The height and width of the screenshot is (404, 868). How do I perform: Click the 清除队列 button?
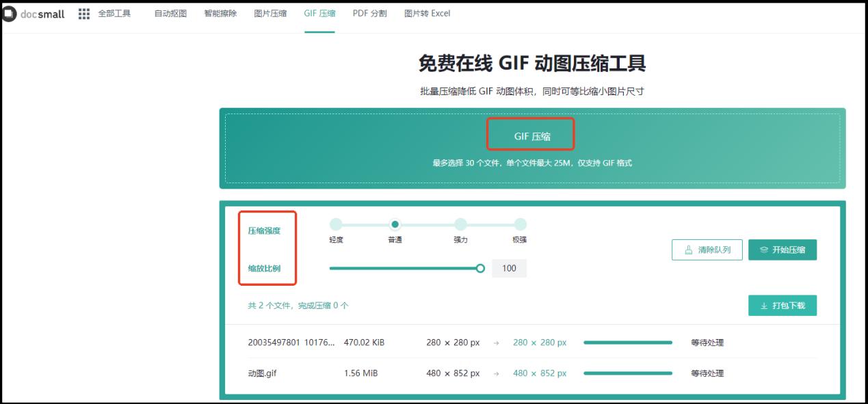pos(707,250)
